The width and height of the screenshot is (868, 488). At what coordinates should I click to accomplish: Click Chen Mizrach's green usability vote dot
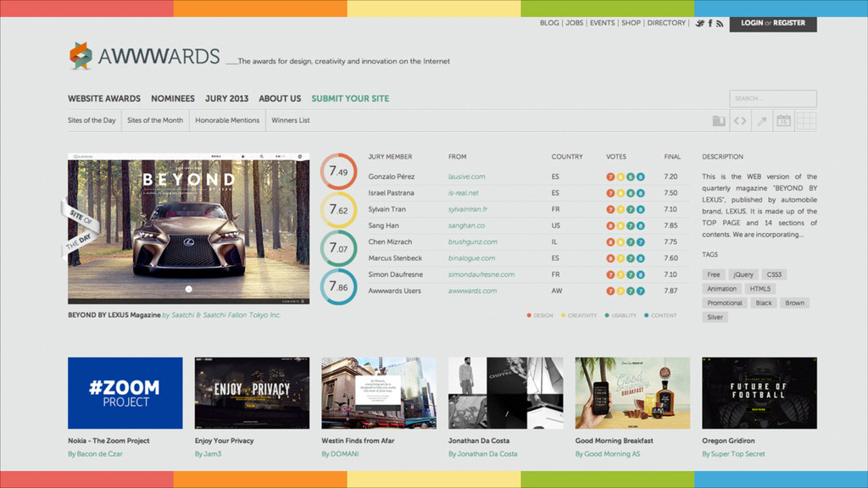pyautogui.click(x=631, y=242)
